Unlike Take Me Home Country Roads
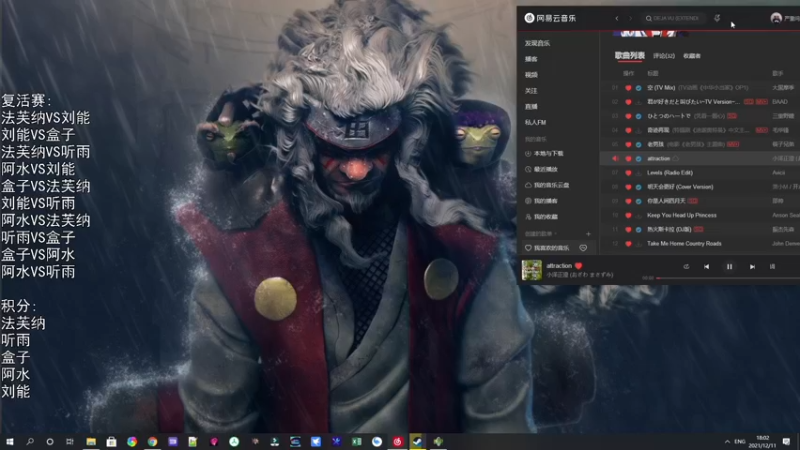The width and height of the screenshot is (800, 450). click(628, 244)
